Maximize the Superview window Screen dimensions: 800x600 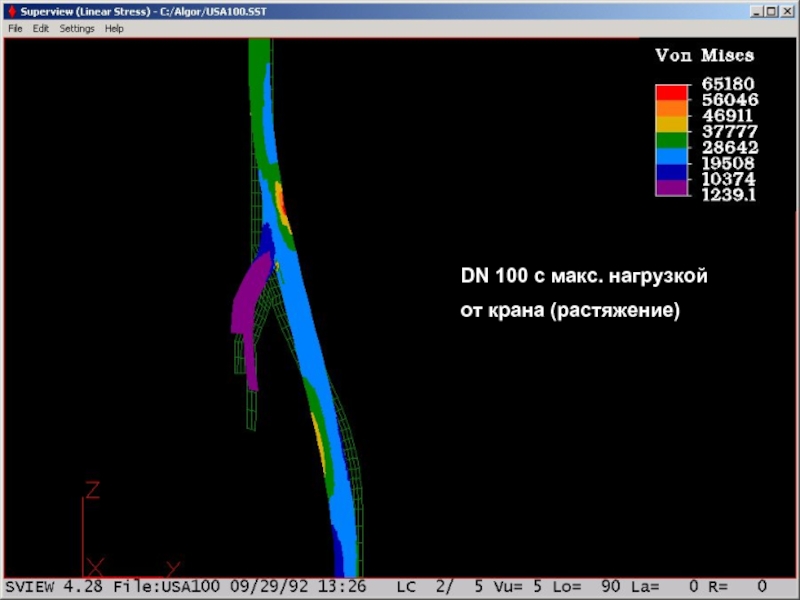pyautogui.click(x=771, y=11)
